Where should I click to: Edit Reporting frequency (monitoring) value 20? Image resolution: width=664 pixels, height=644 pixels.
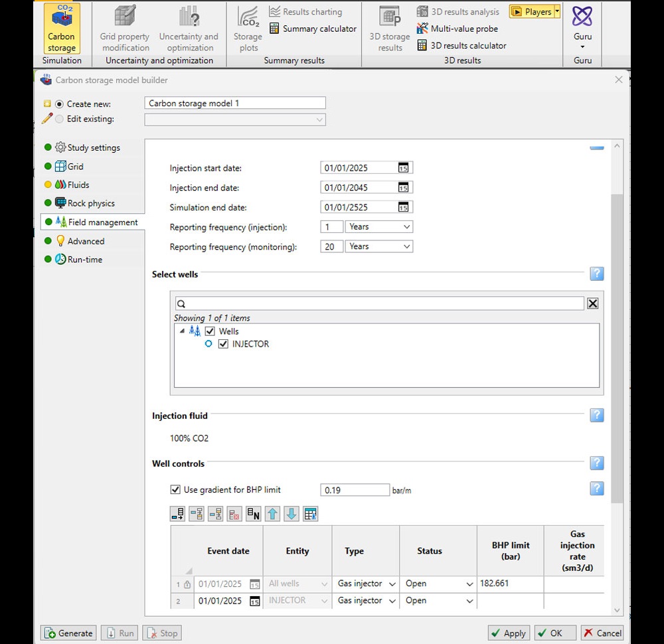pyautogui.click(x=331, y=246)
